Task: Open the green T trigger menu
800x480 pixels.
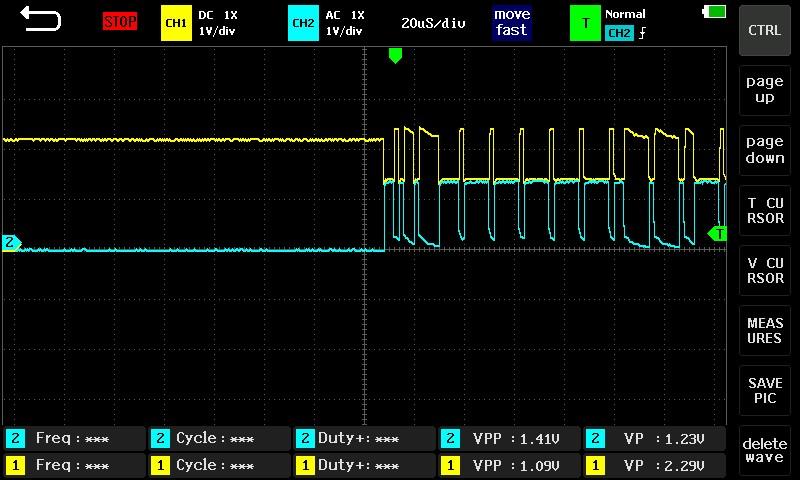Action: (585, 23)
